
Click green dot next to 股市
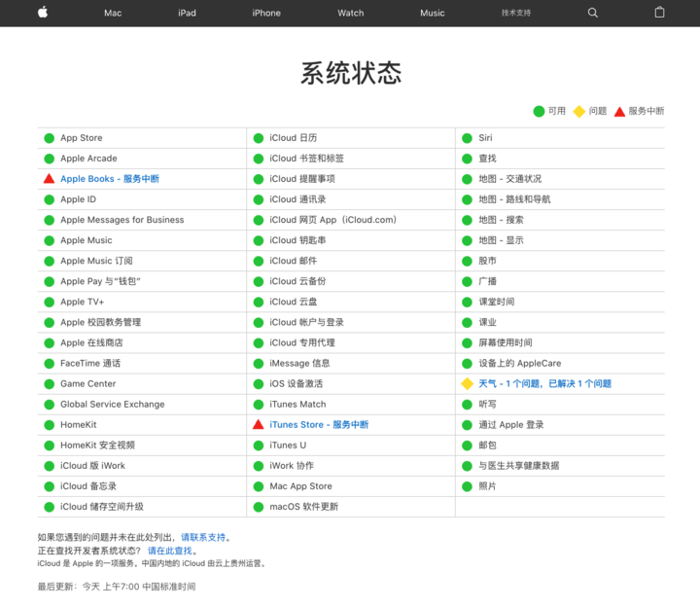point(467,261)
